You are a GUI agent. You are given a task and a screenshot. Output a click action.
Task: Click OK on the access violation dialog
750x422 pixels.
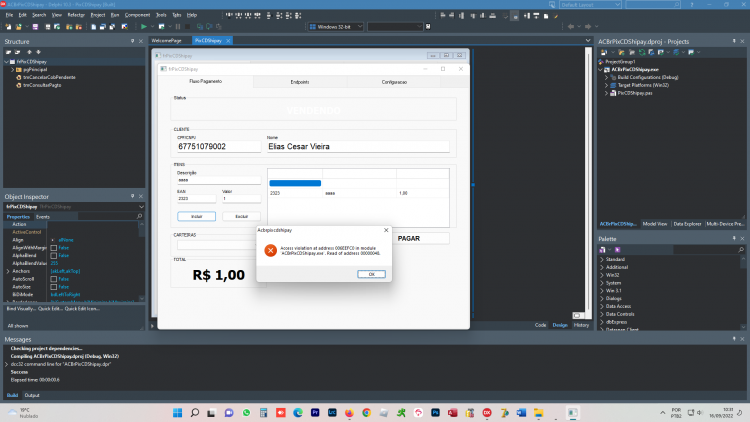(x=371, y=274)
